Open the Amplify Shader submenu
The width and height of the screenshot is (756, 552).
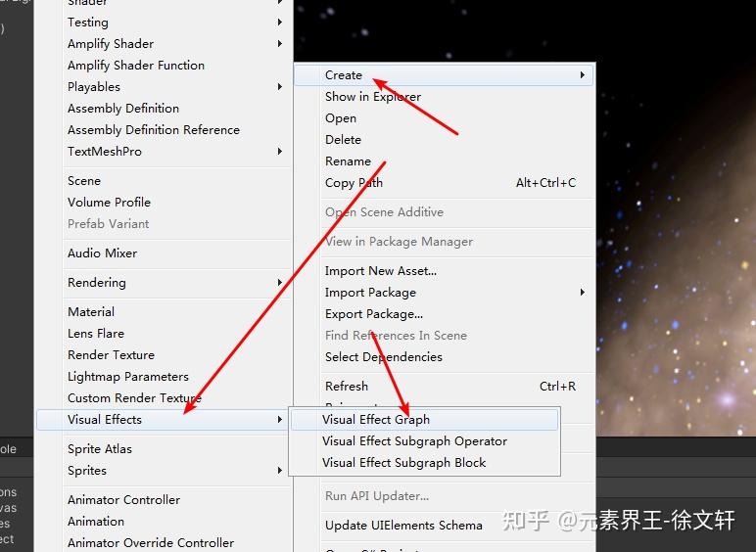pyautogui.click(x=164, y=44)
